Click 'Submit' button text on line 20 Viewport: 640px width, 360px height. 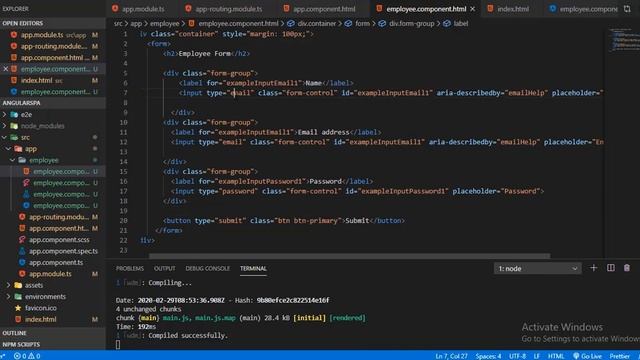(x=357, y=220)
